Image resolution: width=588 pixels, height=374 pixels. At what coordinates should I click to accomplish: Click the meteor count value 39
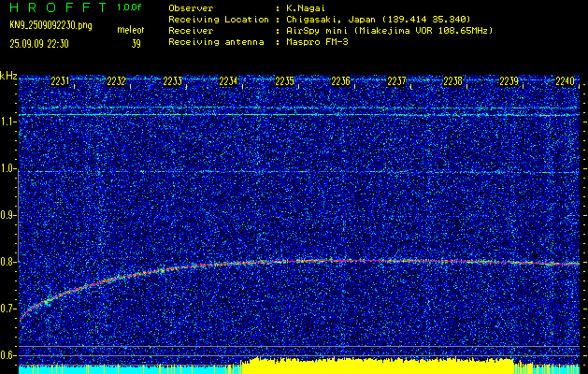(x=136, y=44)
